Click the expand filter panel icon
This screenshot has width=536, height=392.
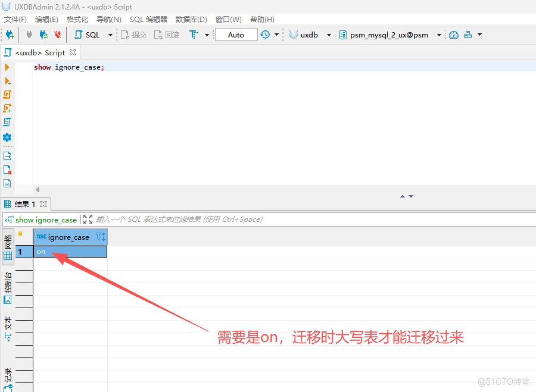point(88,219)
